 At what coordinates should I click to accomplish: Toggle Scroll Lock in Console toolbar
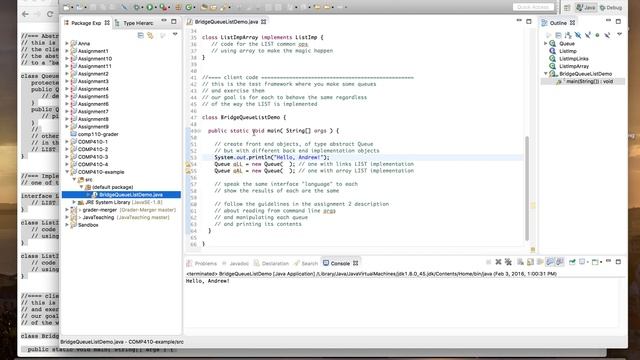530,262
